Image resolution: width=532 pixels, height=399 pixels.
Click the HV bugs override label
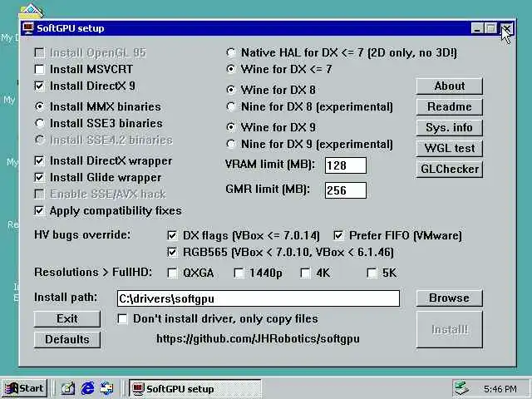pos(82,234)
